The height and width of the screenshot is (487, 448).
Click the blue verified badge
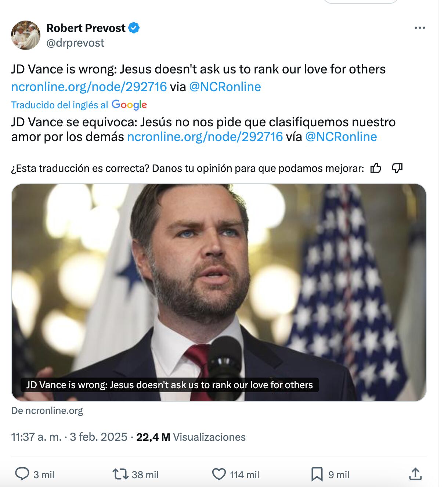point(134,28)
